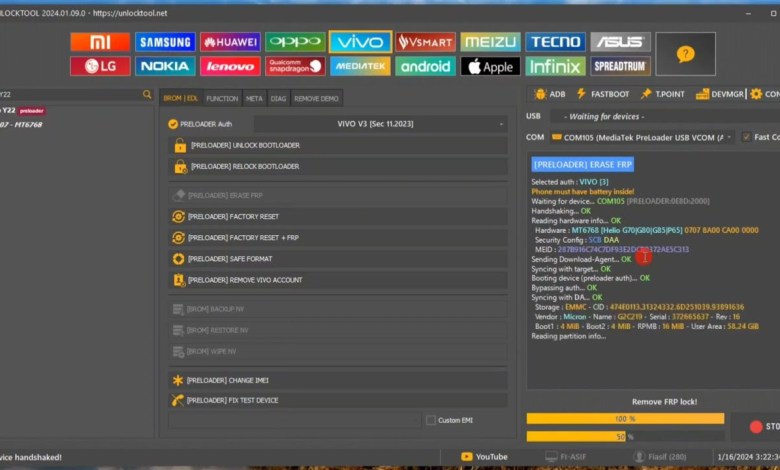Select the Xiaomi MI brand logo
Viewport: 780px width, 470px height.
coord(100,42)
